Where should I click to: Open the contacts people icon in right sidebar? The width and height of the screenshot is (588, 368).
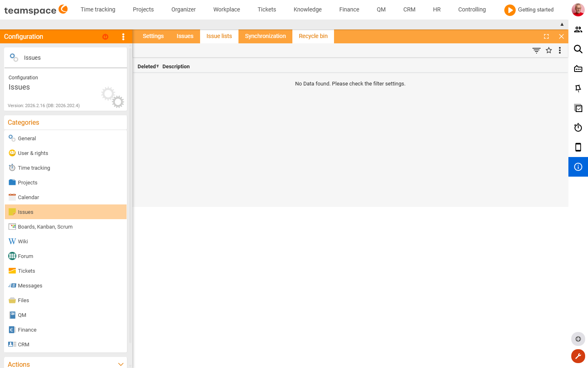(578, 29)
